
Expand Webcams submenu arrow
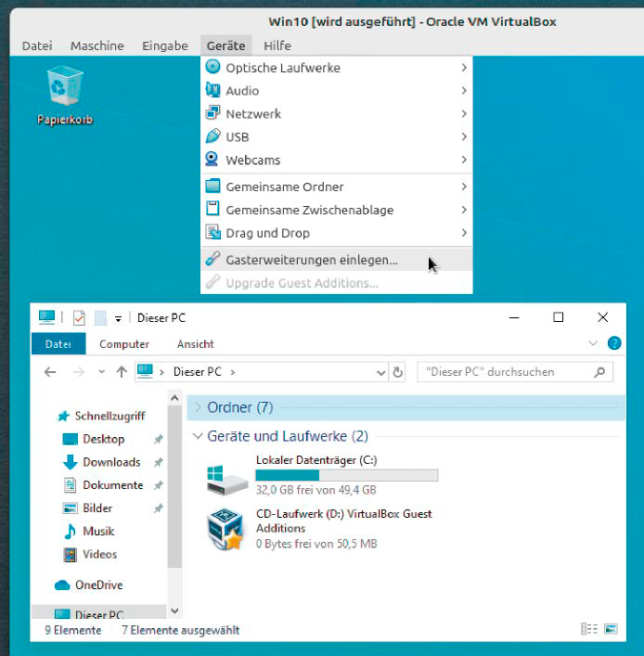[464, 160]
